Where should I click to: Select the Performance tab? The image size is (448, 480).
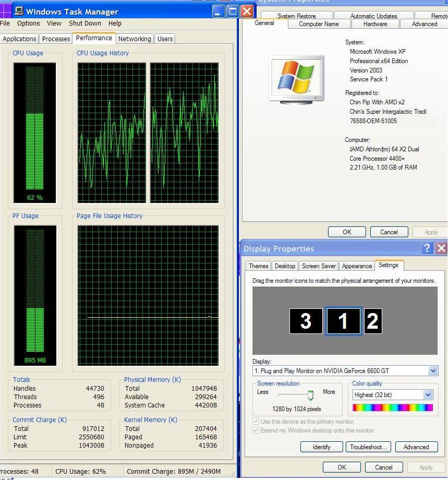(x=94, y=38)
